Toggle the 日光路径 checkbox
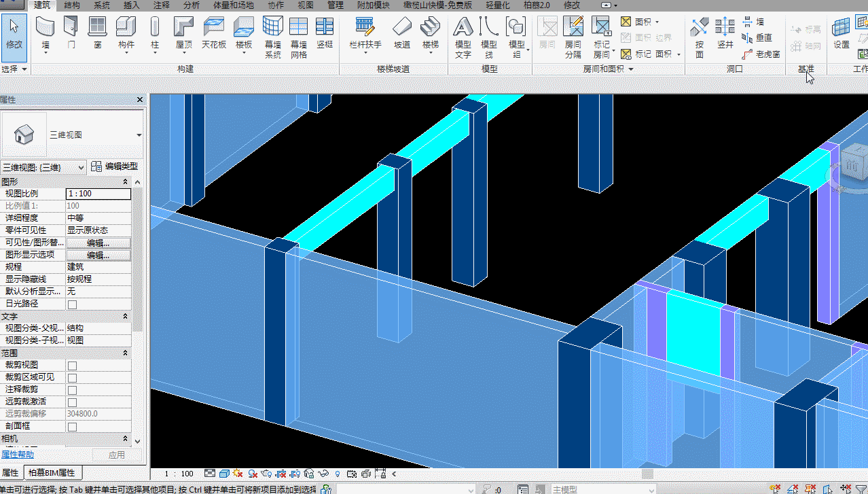868x494 pixels. point(72,304)
